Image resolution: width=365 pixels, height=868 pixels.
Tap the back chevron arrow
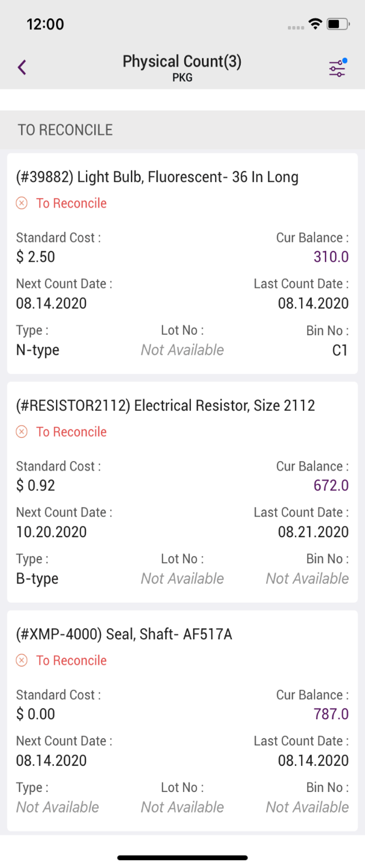(x=22, y=67)
